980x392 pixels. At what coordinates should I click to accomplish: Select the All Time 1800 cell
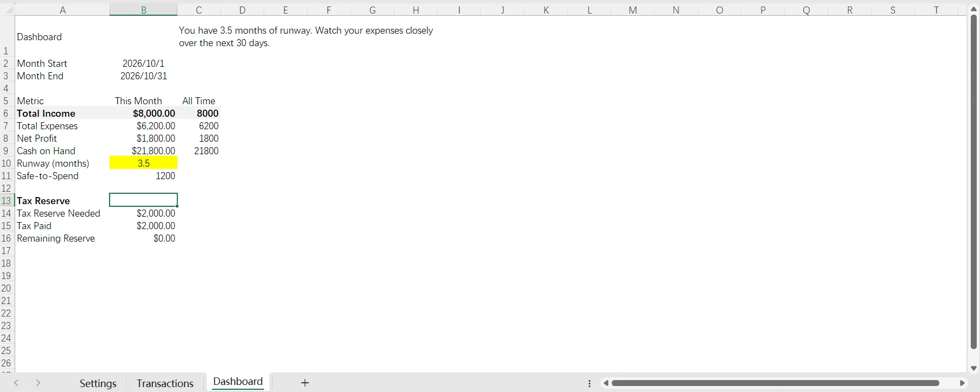coord(199,138)
